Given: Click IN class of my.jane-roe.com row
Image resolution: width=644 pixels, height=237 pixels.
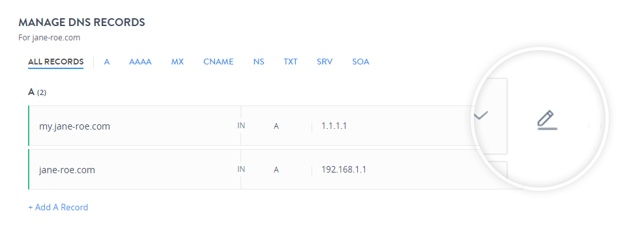Looking at the screenshot, I should (x=241, y=126).
